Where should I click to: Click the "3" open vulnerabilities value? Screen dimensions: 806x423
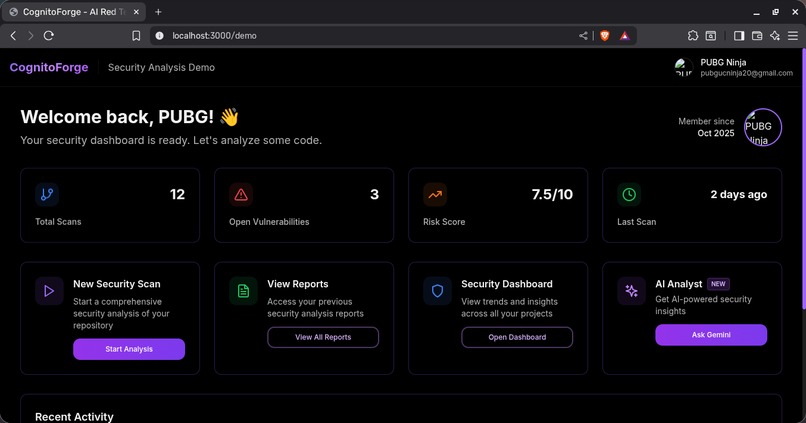[375, 194]
